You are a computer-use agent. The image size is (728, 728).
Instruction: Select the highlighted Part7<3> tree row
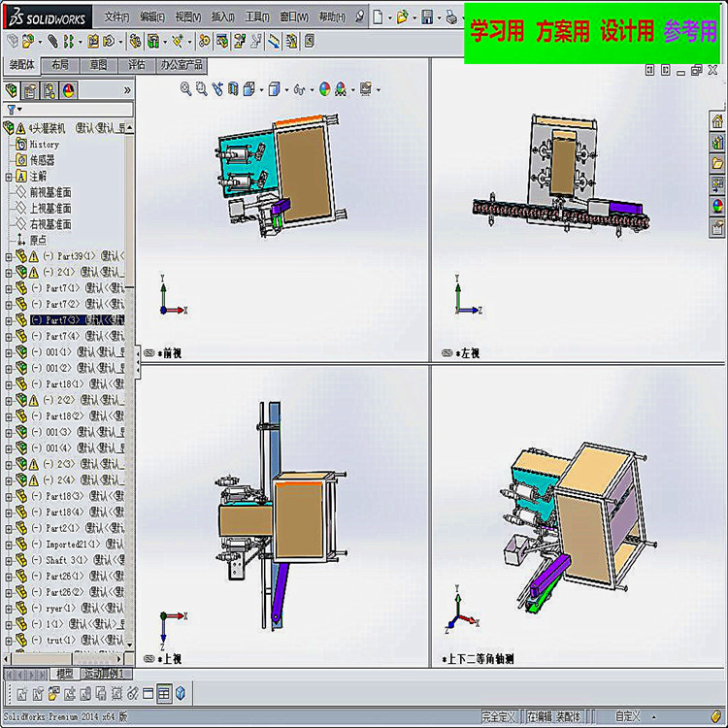tap(77, 320)
